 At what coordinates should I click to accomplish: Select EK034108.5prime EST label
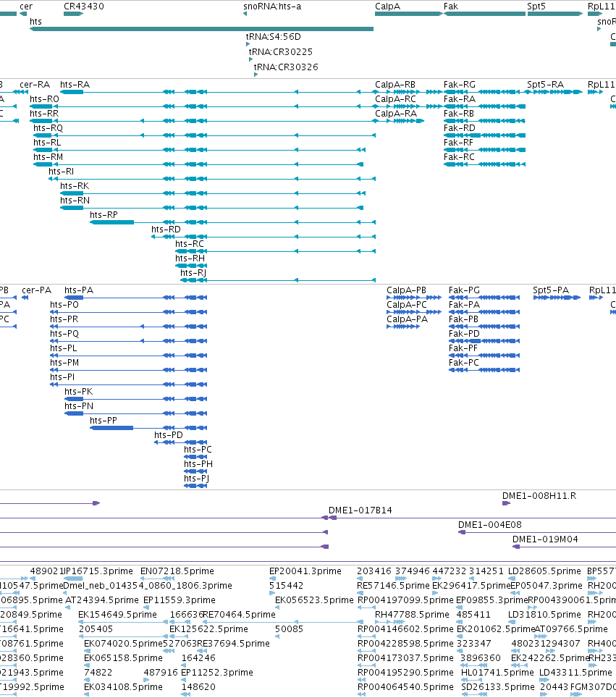coord(123,687)
